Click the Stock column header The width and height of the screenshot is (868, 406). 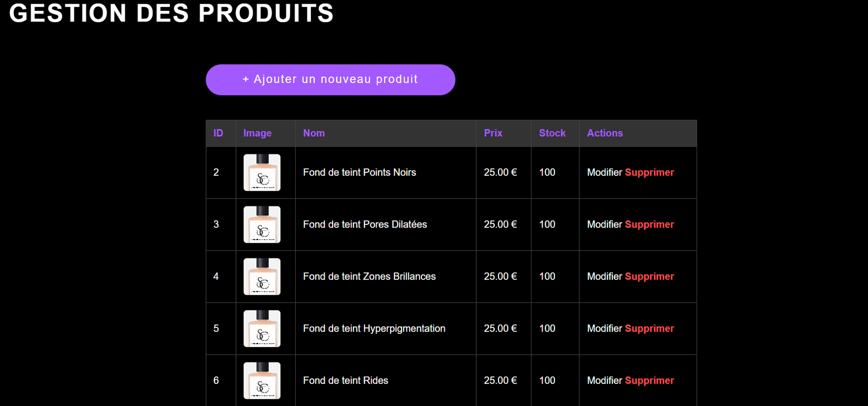552,133
